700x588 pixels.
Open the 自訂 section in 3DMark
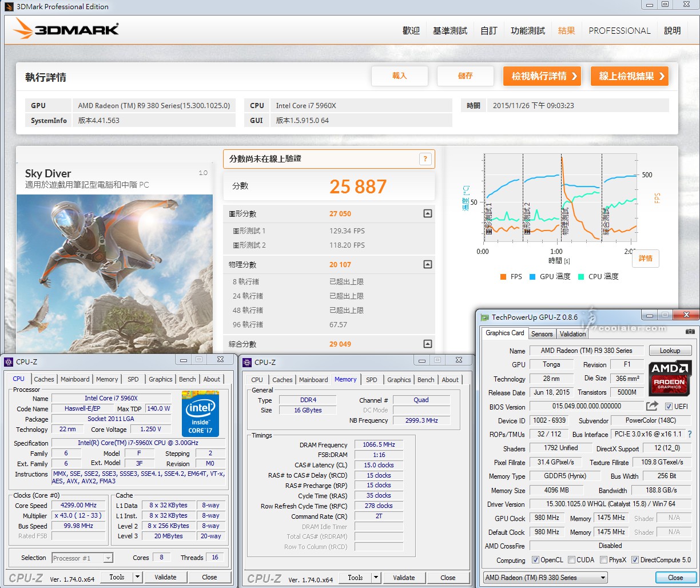pyautogui.click(x=489, y=31)
